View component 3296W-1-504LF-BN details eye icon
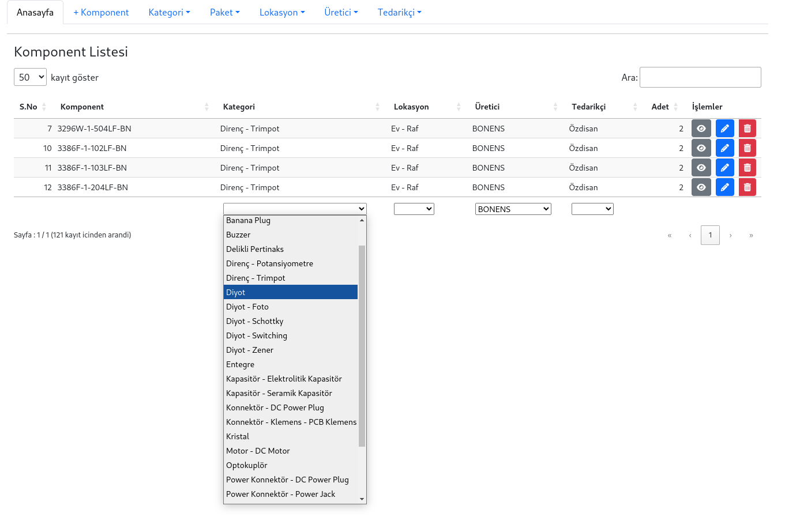785x532 pixels. click(x=701, y=129)
